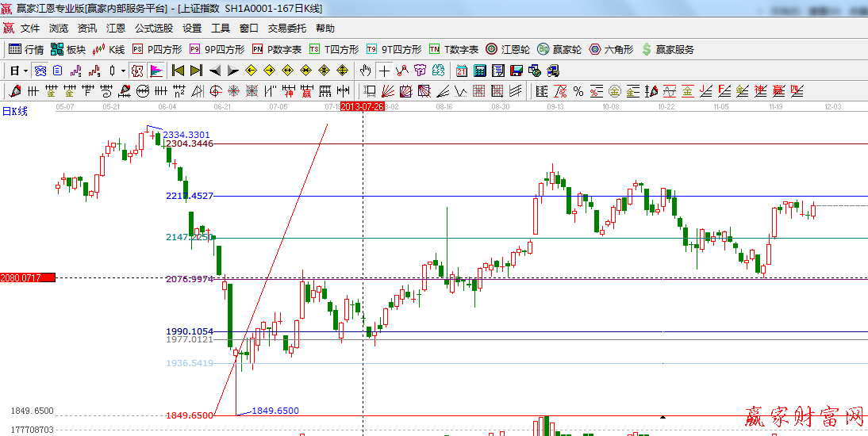Toggle the crosshair cursor button
Screen dimensions: 868x436
[384, 71]
